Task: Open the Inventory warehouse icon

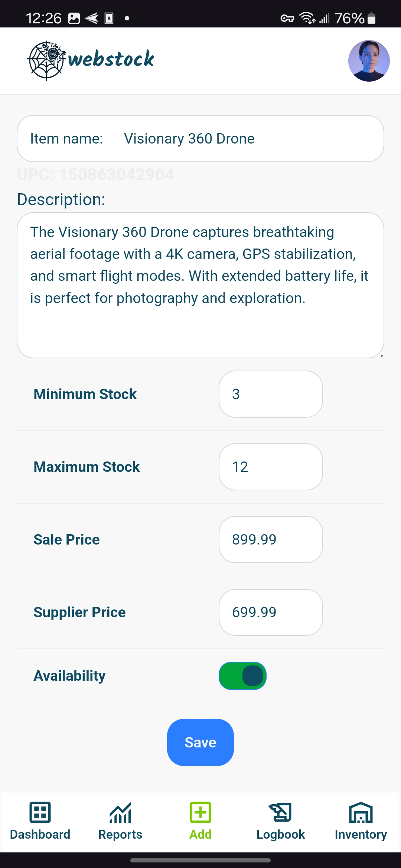Action: 361,812
